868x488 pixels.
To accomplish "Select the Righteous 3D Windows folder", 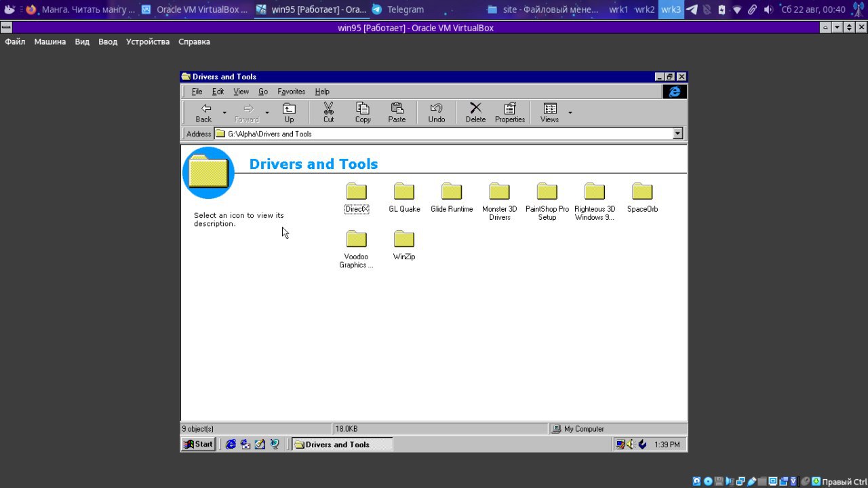I will 595,201.
